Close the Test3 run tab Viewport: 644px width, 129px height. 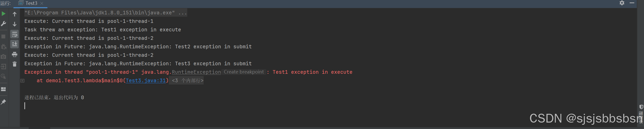(42, 3)
